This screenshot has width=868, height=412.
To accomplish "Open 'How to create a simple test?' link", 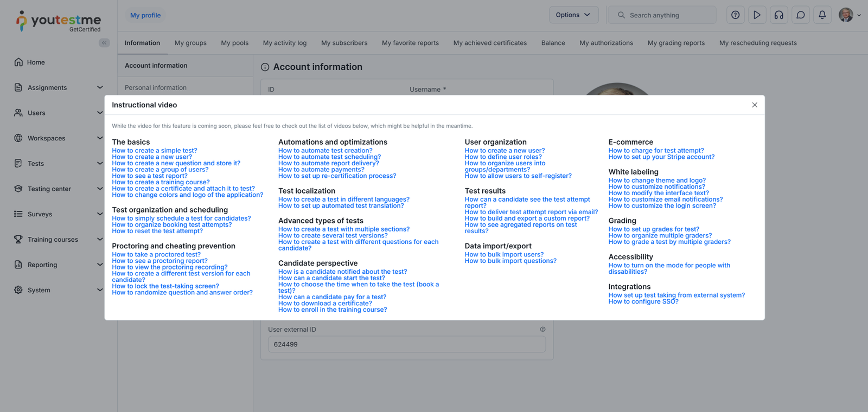I will (155, 151).
